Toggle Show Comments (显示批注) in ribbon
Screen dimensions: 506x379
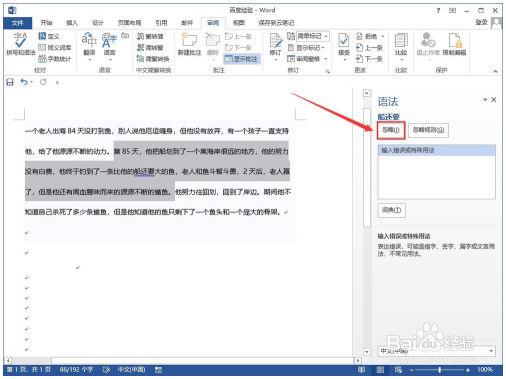click(x=242, y=59)
